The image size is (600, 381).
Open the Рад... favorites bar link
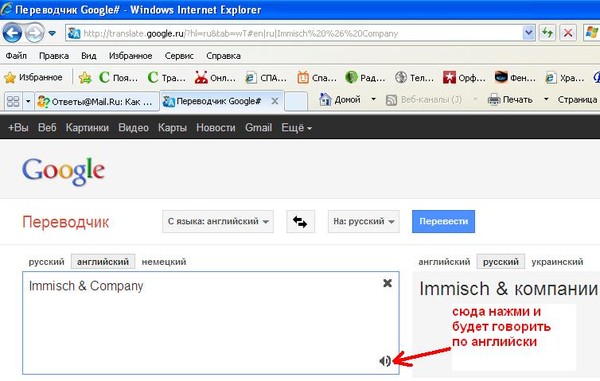click(365, 78)
